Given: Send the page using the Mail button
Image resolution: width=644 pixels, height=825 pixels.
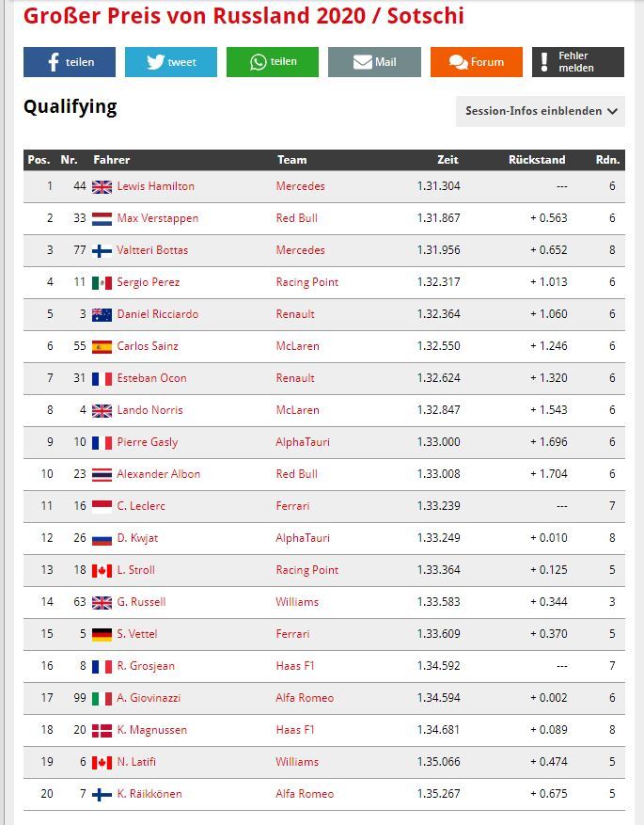Looking at the screenshot, I should click(374, 62).
